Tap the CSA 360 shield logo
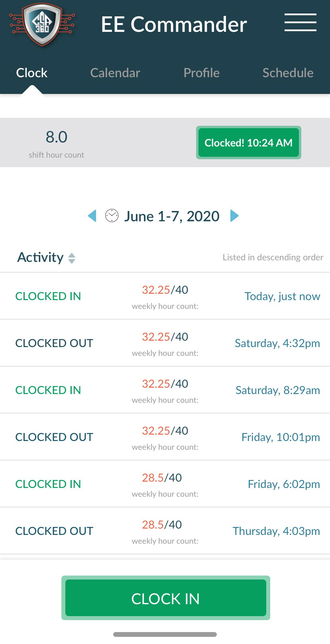The height and width of the screenshot is (644, 330). tap(42, 24)
